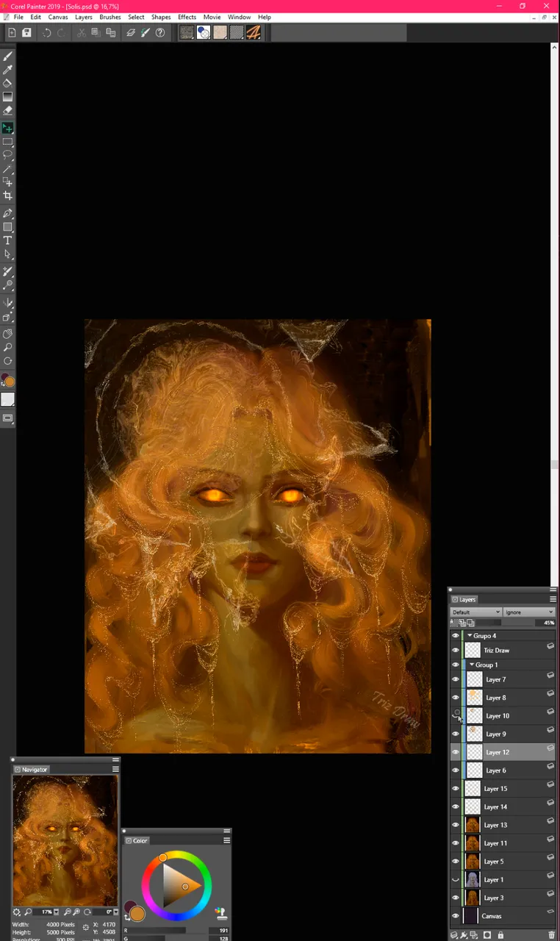
Task: Select the Crop tool
Action: point(8,196)
